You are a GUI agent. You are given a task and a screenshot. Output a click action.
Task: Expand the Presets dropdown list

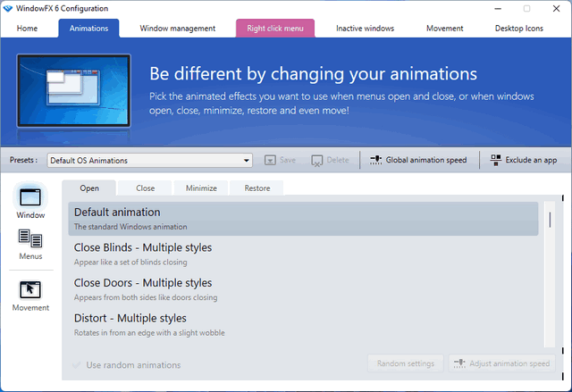tap(247, 161)
